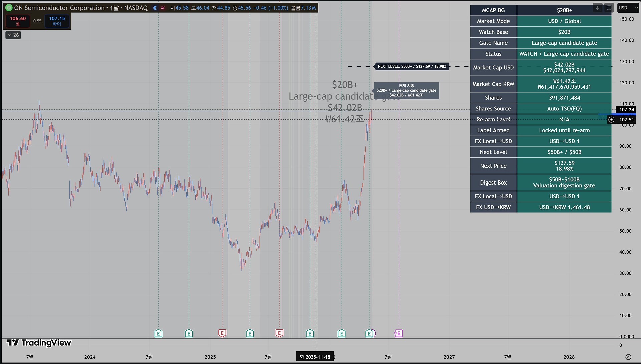Click the WATCH / Large-cap candidate gate status value
This screenshot has width=641, height=364.
[x=564, y=54]
